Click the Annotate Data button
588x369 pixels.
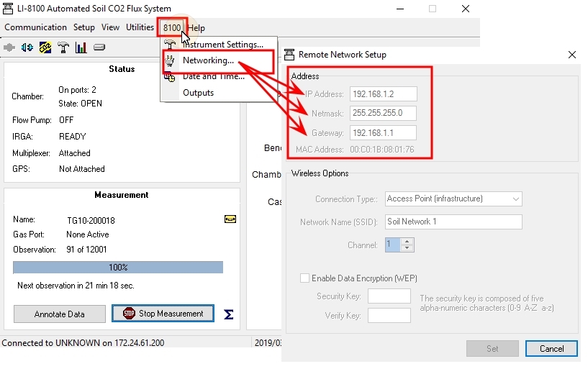tap(60, 314)
